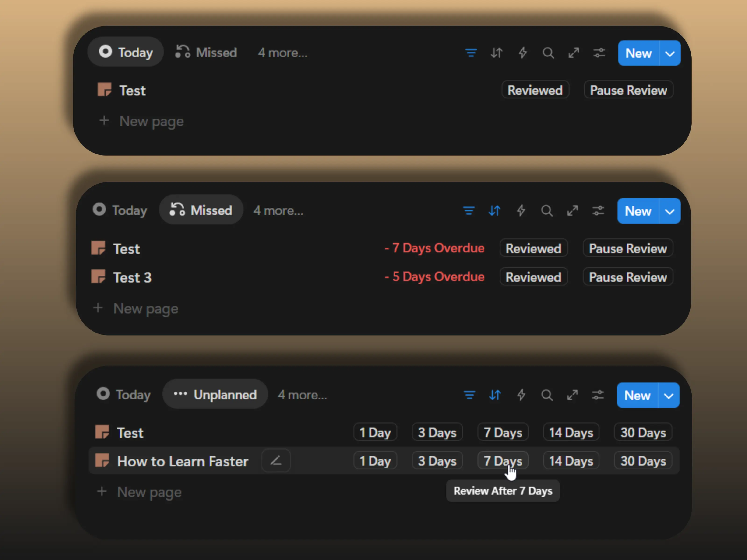Click search magnifier in top Today panel
Viewport: 747px width, 560px height.
(x=548, y=53)
